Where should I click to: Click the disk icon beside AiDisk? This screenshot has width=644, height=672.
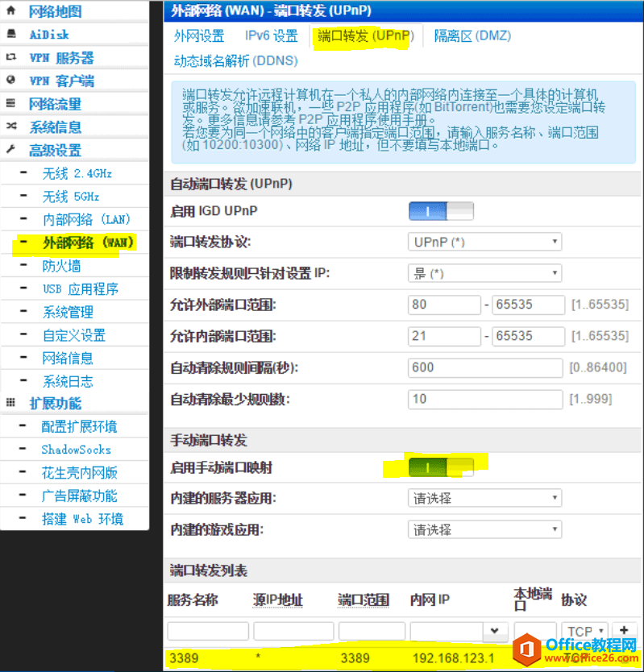pos(11,33)
